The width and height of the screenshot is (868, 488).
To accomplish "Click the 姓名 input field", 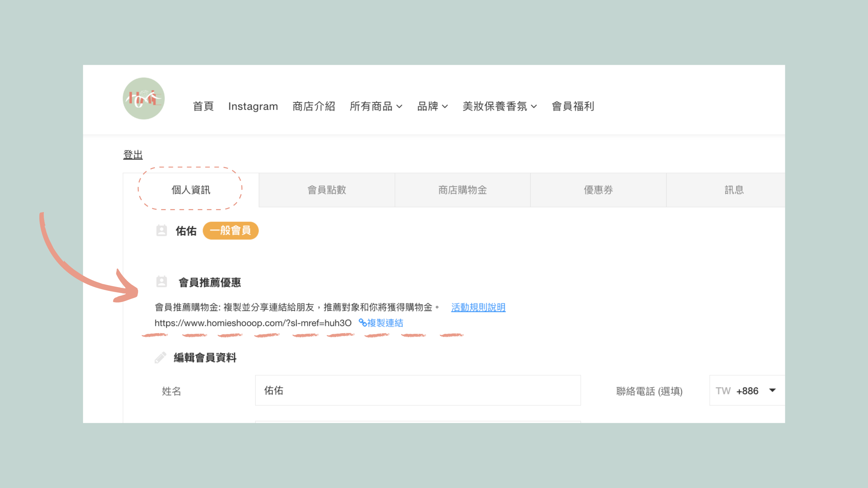I will (x=418, y=390).
